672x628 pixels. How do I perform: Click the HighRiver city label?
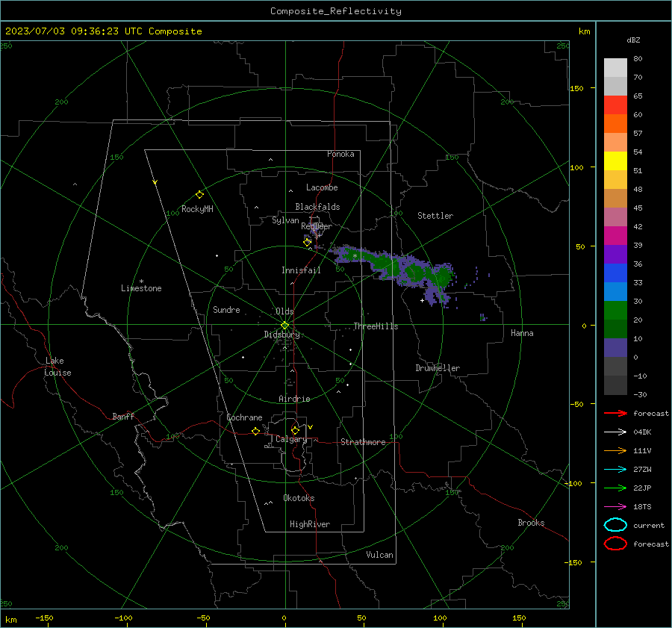309,524
